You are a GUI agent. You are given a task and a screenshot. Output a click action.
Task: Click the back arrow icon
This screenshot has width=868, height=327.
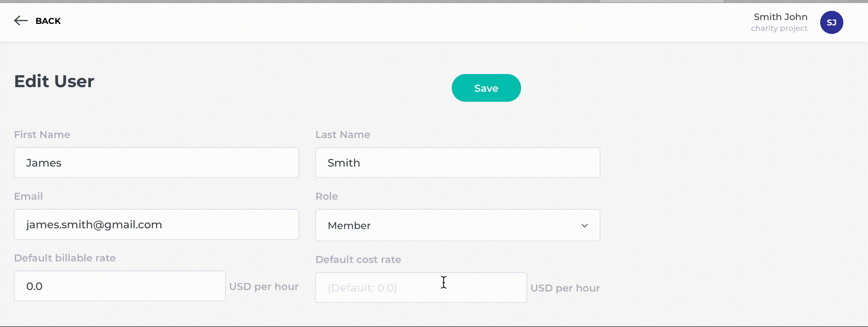(x=21, y=21)
